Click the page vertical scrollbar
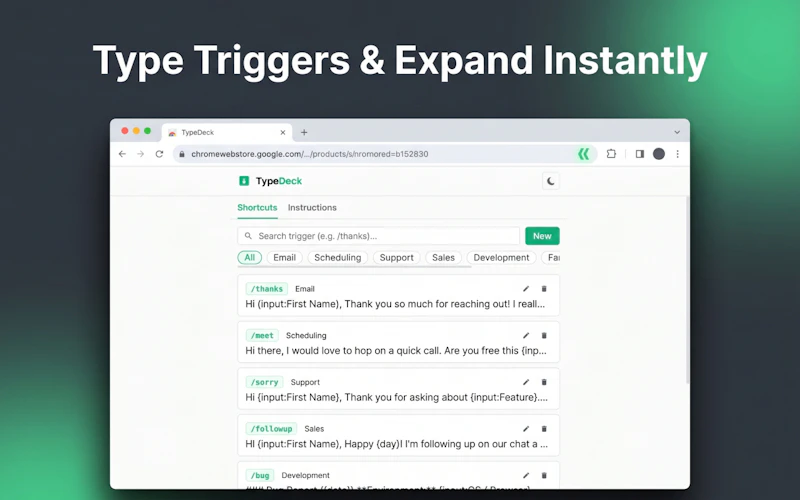The image size is (800, 500). (687, 289)
